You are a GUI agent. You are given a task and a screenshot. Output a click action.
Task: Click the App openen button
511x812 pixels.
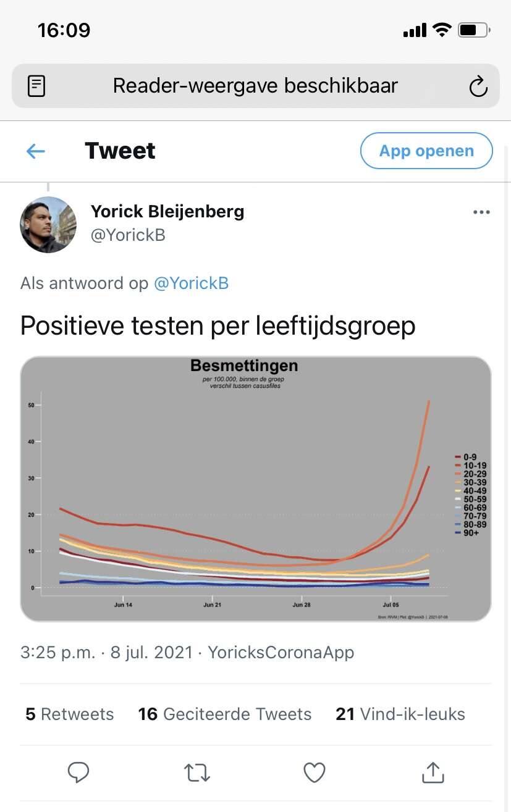(426, 151)
